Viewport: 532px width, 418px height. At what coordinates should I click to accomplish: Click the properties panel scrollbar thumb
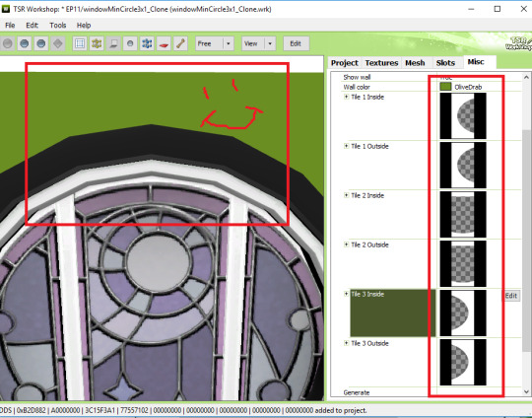click(526, 241)
